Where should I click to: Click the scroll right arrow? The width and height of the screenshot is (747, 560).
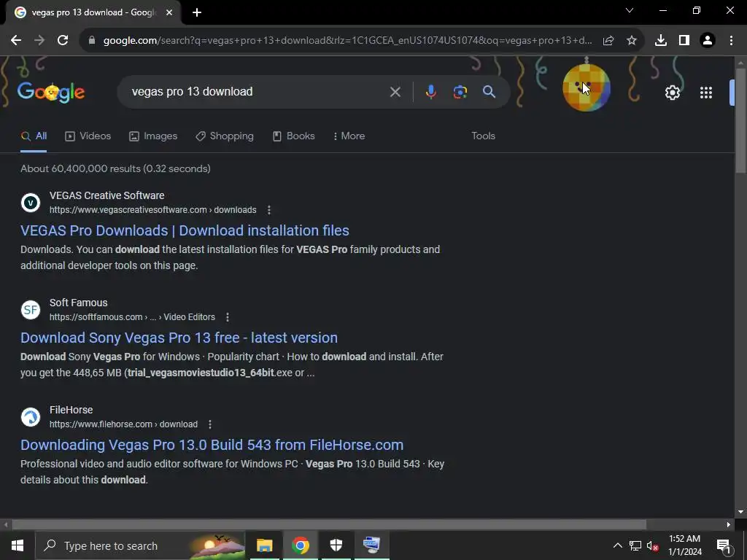point(729,525)
